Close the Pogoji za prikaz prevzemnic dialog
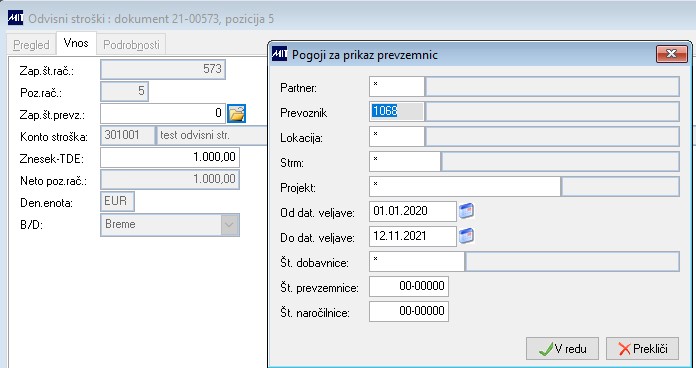 click(671, 54)
